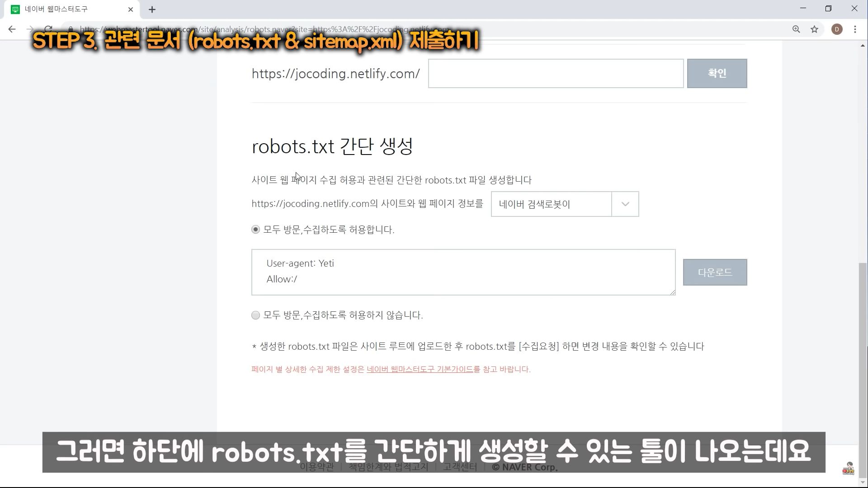Screen dimensions: 868x488
Task: Select 모두 방문,수집하도록 허용합니다 radio button
Action: (255, 230)
